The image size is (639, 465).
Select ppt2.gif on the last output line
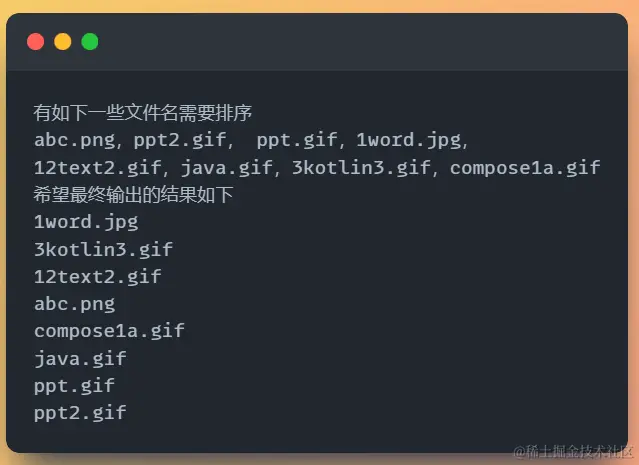pyautogui.click(x=80, y=411)
